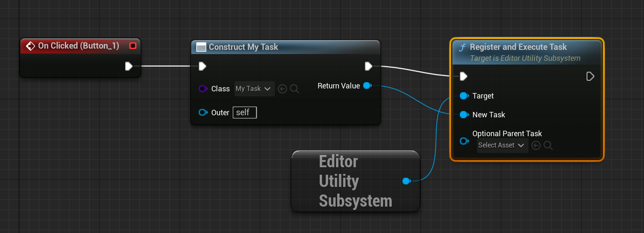Open the My Task class dropdown
This screenshot has height=233, width=644.
pos(254,89)
